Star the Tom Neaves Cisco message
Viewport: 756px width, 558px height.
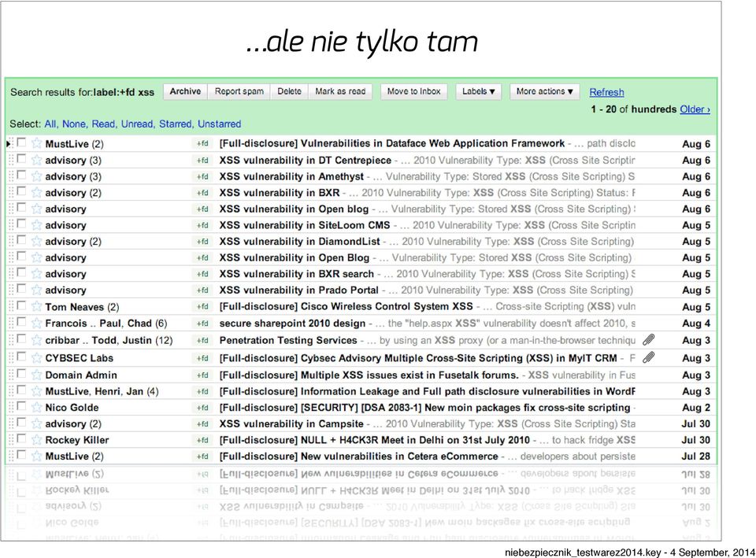37,307
